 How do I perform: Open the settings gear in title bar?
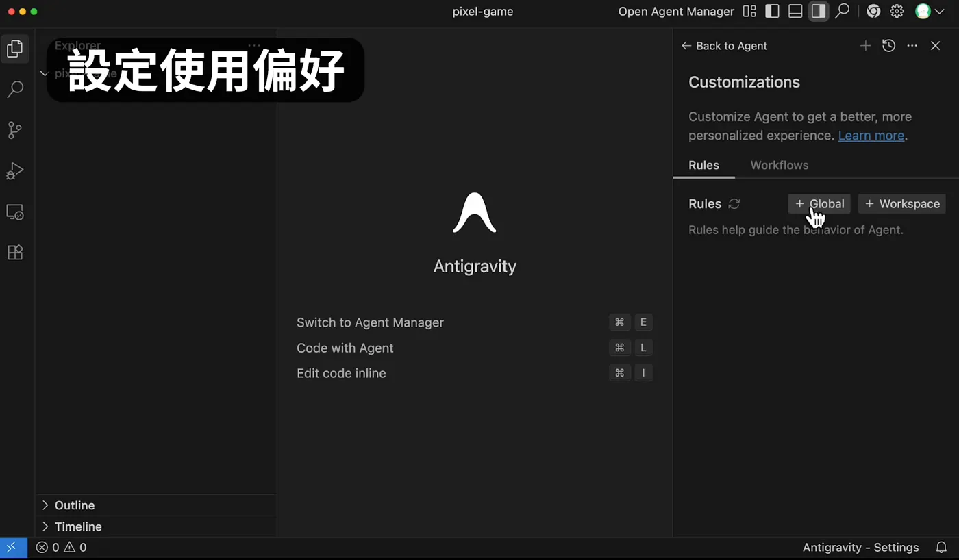[897, 12]
